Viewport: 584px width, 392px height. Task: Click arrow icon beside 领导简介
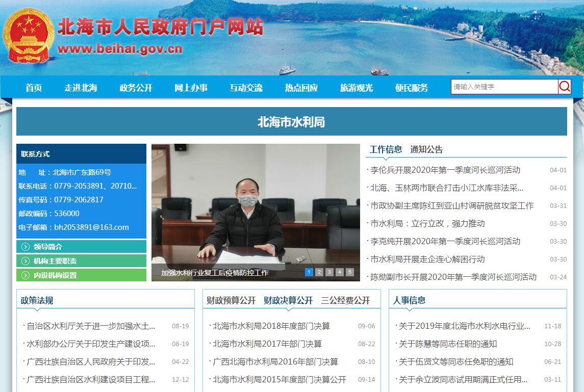click(26, 247)
